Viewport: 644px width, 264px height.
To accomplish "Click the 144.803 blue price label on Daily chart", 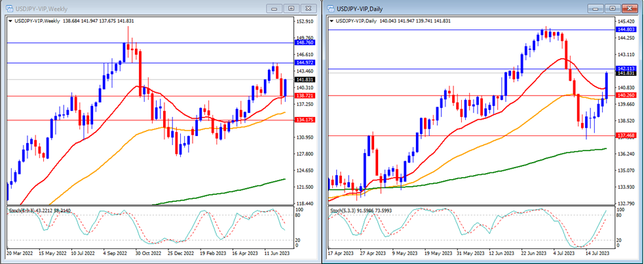I will pyautogui.click(x=626, y=30).
